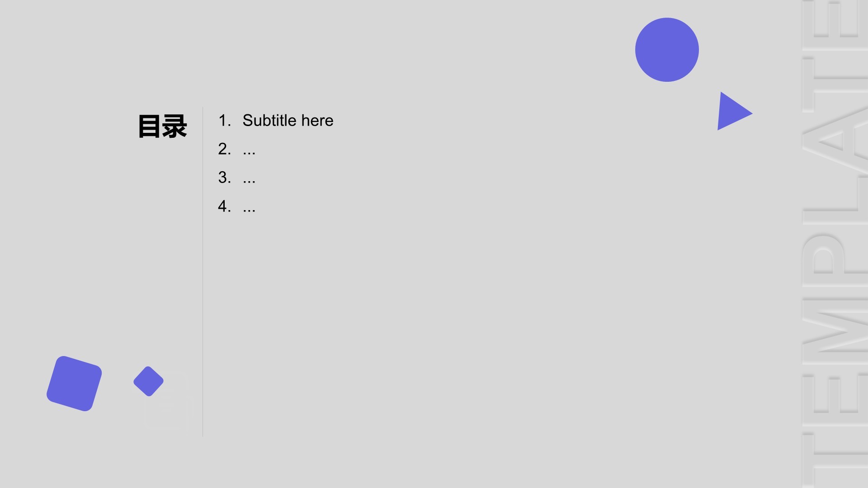This screenshot has width=868, height=488.
Task: Select the large purple circle shape
Action: click(667, 50)
